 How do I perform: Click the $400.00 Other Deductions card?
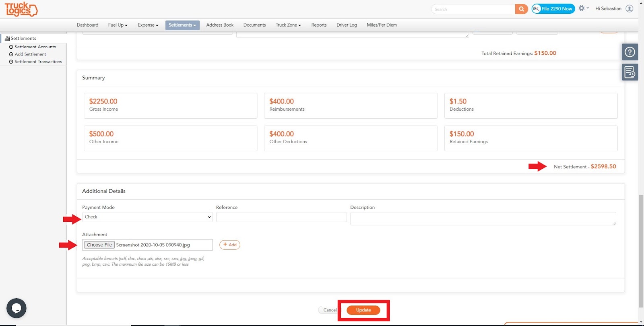[x=351, y=138]
